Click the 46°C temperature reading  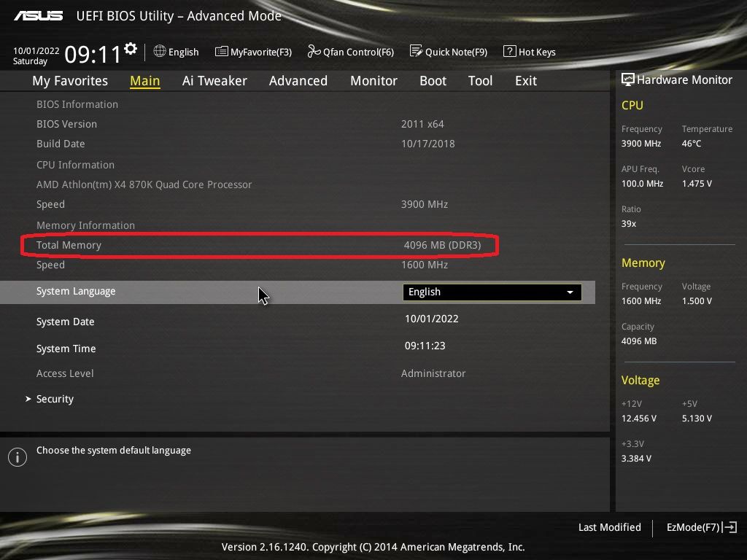pyautogui.click(x=692, y=144)
